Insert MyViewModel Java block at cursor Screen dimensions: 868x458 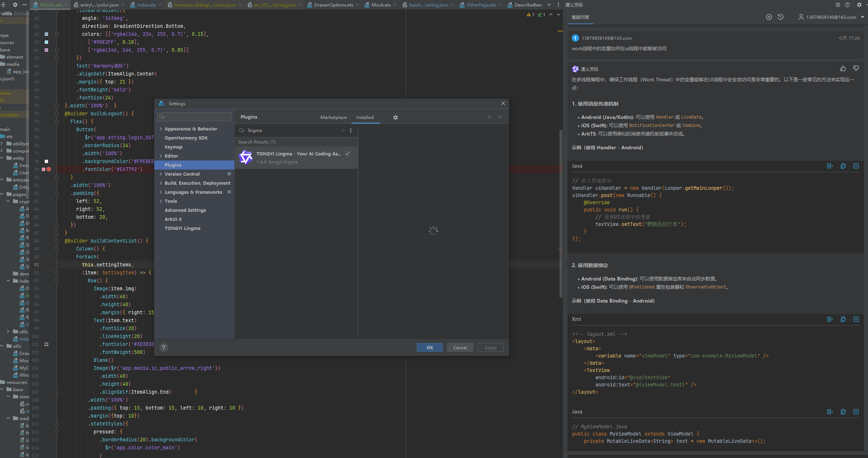click(830, 412)
